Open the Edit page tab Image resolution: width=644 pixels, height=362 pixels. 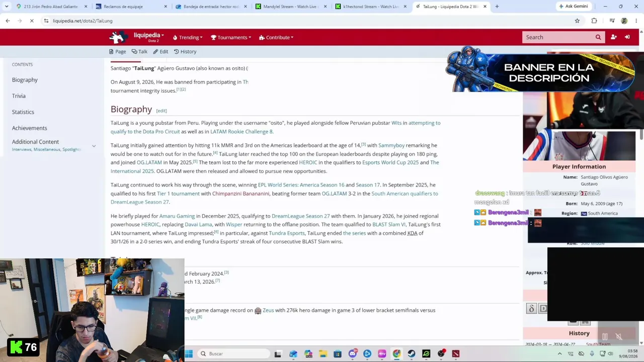(160, 51)
